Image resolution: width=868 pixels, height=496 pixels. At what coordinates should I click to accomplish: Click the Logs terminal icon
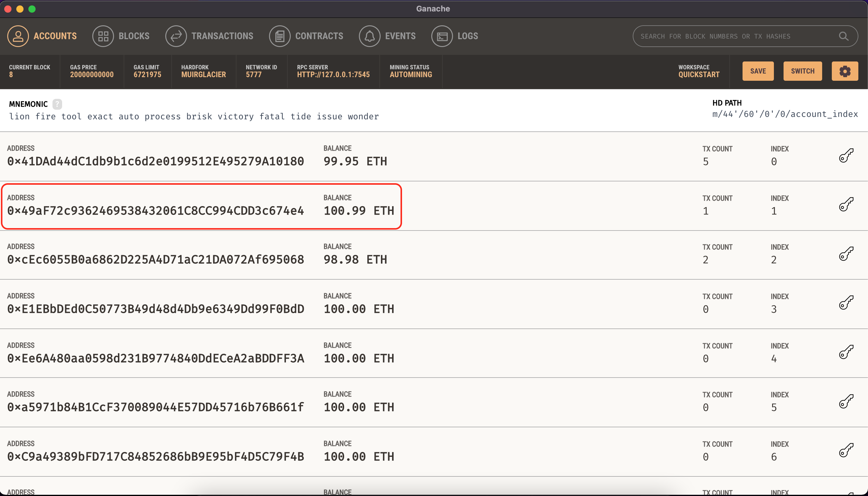point(442,36)
